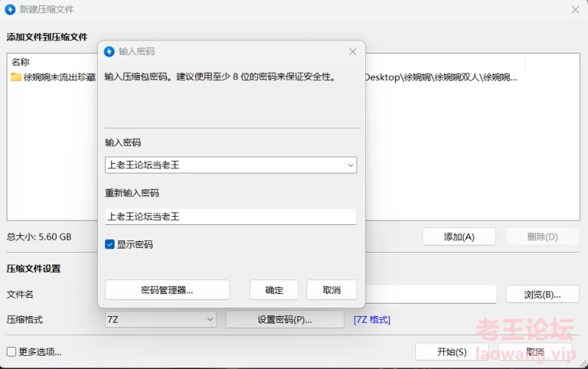Screen dimensions: 588x369
Task: Start compression with 开始(S) button
Action: 452,352
